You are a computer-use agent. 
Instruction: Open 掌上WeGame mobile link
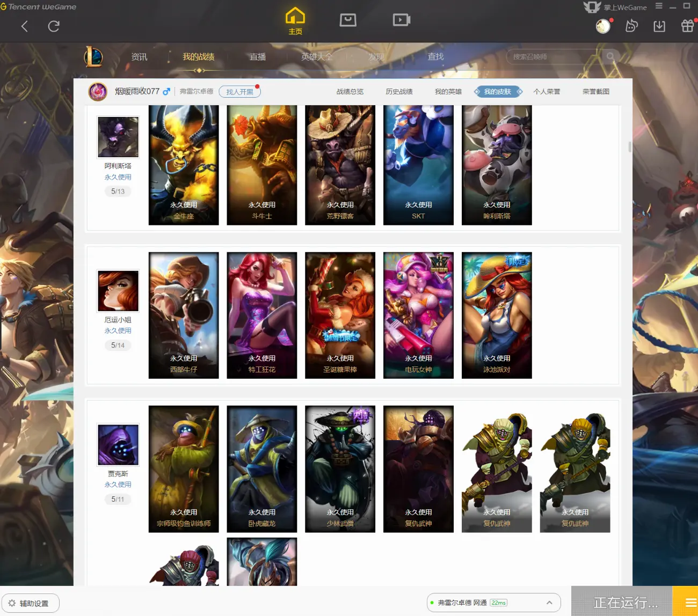[615, 7]
